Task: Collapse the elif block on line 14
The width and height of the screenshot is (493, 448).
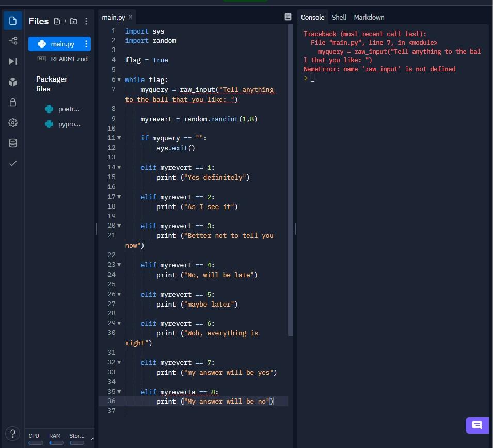Action: tap(119, 167)
